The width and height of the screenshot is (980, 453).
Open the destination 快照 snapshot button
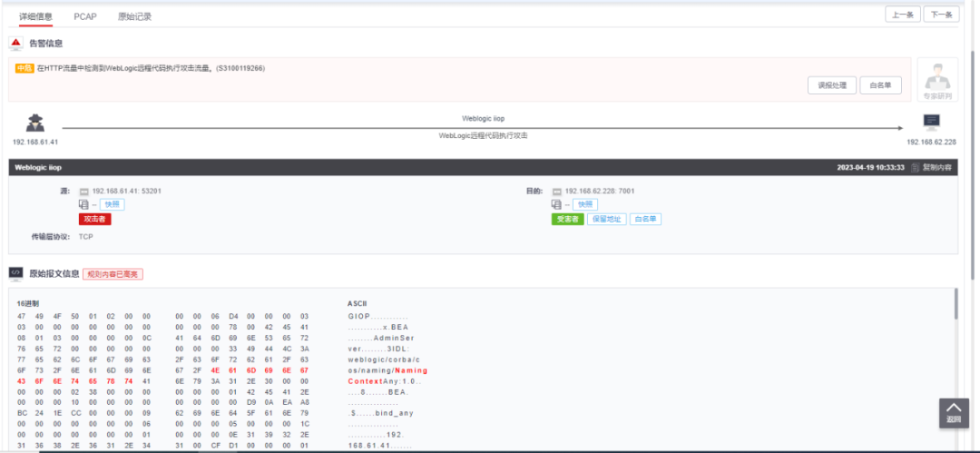pos(585,204)
